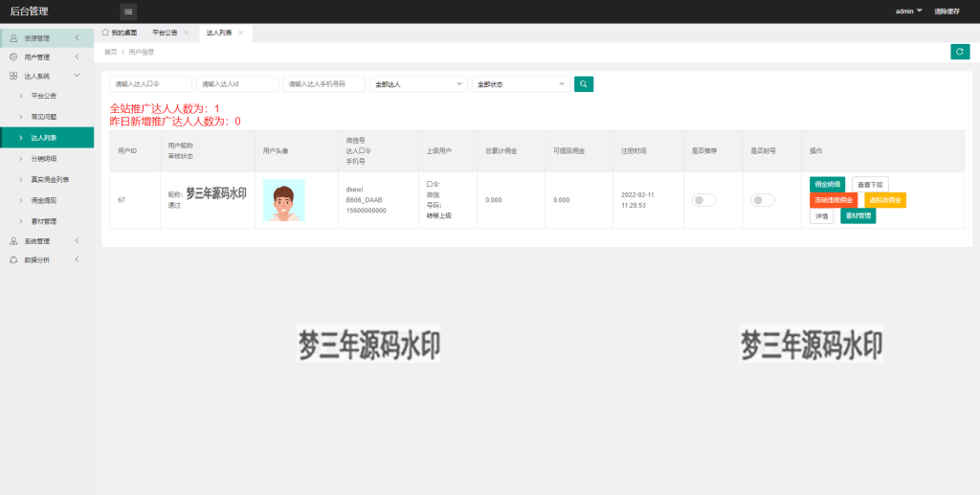Toggle the 是否封号 switch for user 67
The width and height of the screenshot is (980, 495).
(x=763, y=200)
